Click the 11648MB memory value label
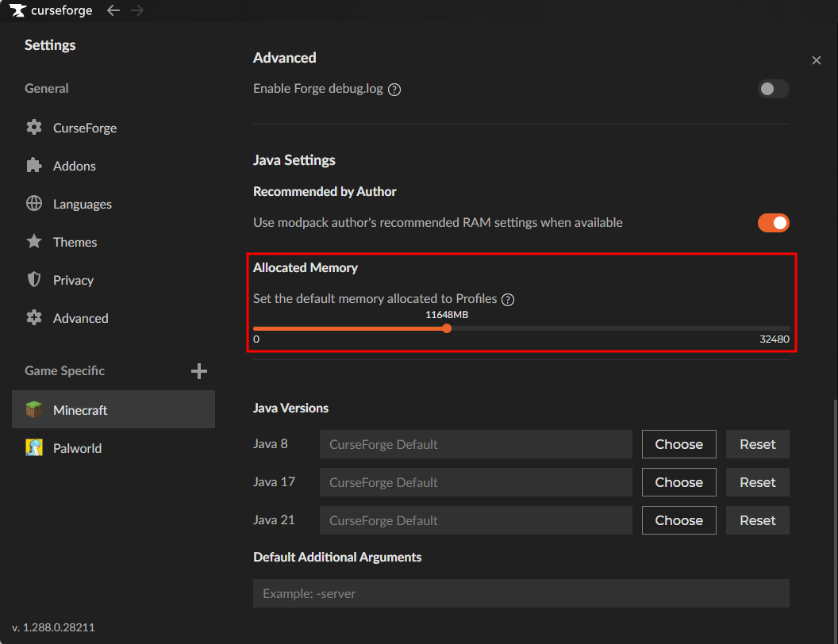 (447, 315)
